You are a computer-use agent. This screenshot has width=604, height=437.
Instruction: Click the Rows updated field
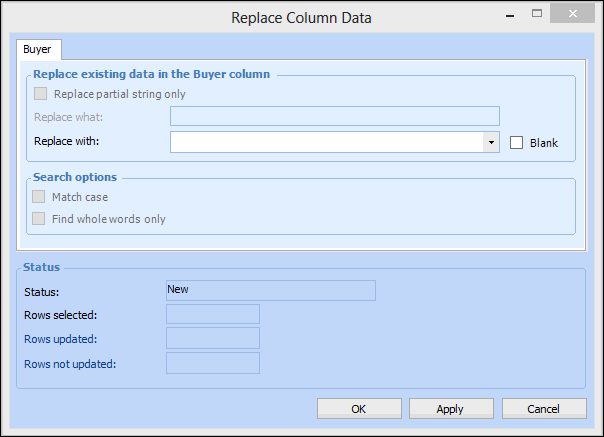213,338
